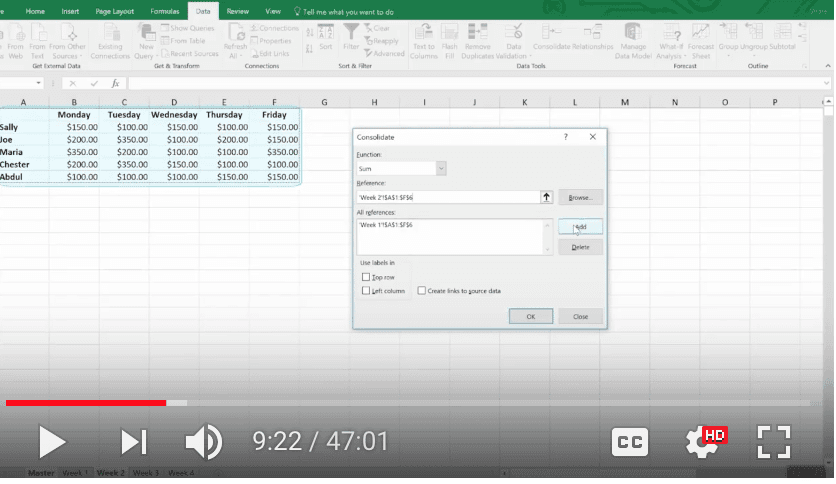This screenshot has width=836, height=484.
Task: Open the Page Layout tab
Action: [x=117, y=10]
